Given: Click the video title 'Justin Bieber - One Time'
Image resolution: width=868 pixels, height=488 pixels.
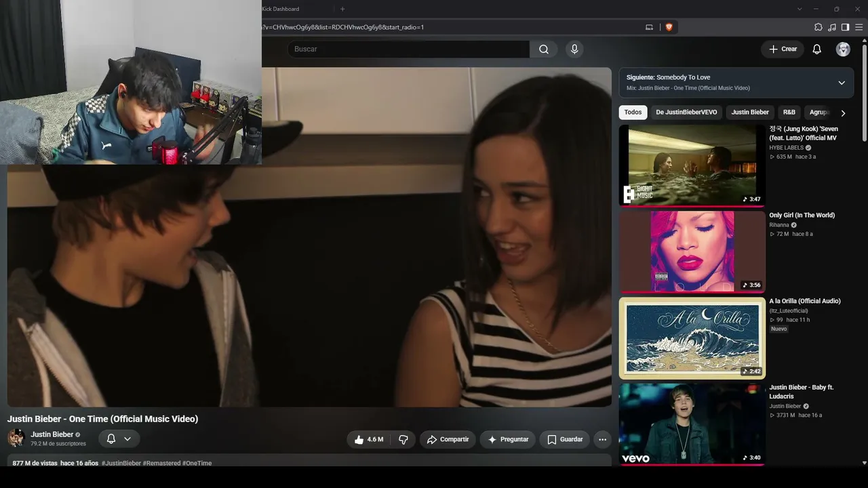Looking at the screenshot, I should [x=102, y=419].
